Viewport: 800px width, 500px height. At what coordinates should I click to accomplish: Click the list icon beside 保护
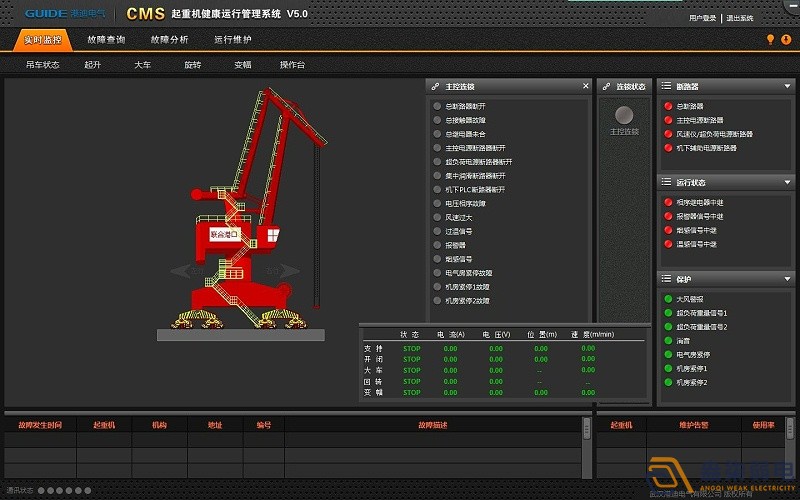[x=667, y=279]
